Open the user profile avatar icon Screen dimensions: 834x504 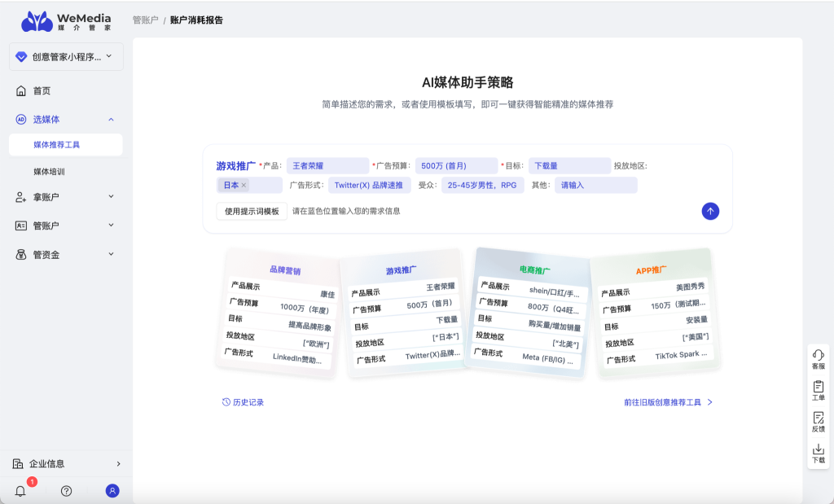(x=112, y=491)
